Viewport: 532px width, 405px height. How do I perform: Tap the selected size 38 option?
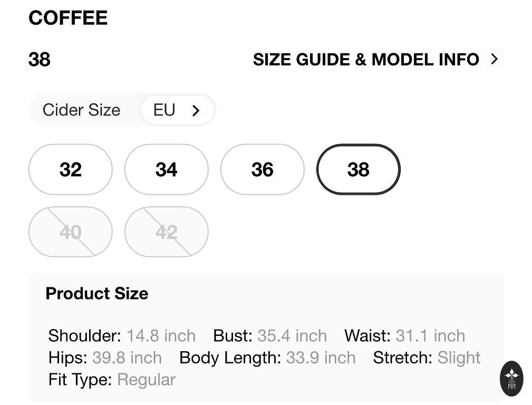pos(358,169)
